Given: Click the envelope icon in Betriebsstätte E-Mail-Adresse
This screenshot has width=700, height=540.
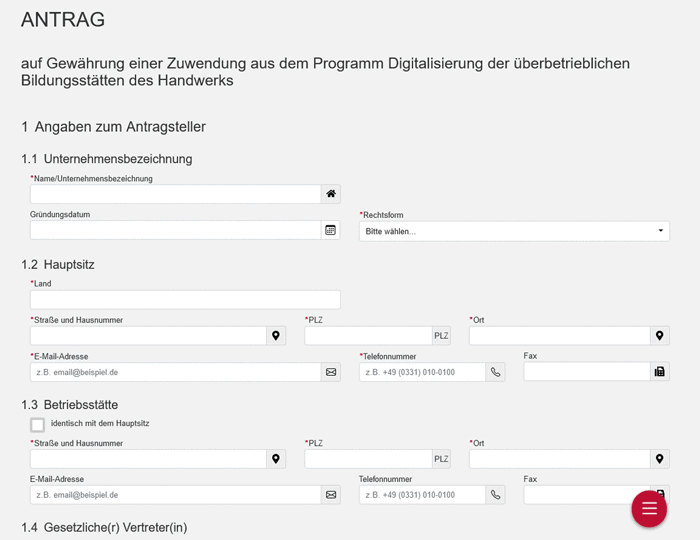Looking at the screenshot, I should (331, 495).
